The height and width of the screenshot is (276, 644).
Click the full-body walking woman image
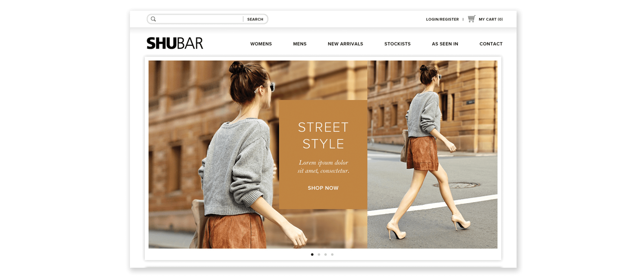[x=432, y=155]
